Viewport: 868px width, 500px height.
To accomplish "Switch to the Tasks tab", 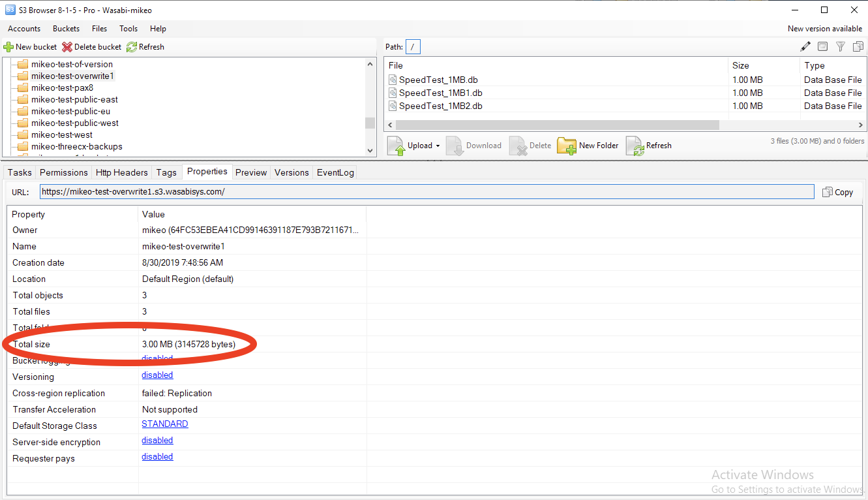I will [x=20, y=172].
